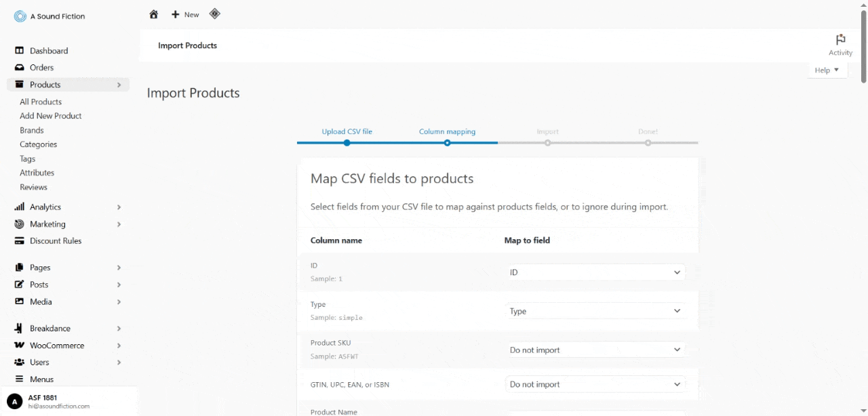Open the Orders section in sidebar
This screenshot has height=416, width=868.
[41, 67]
